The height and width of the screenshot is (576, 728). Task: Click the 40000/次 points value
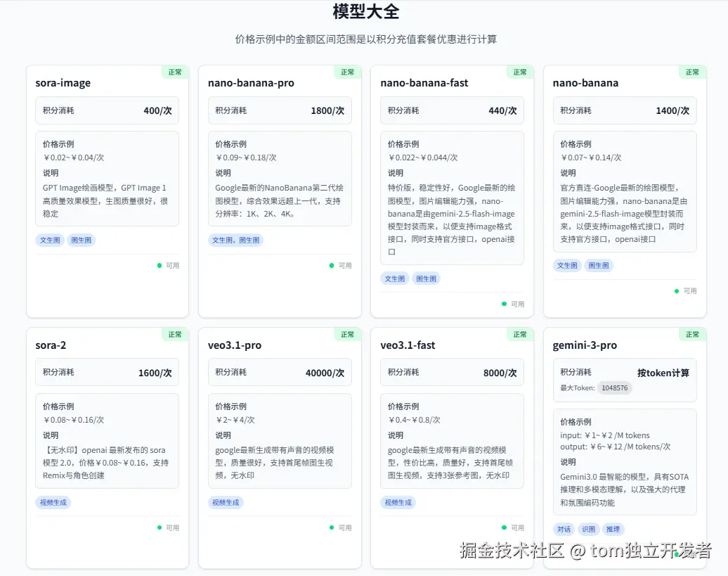(x=325, y=373)
